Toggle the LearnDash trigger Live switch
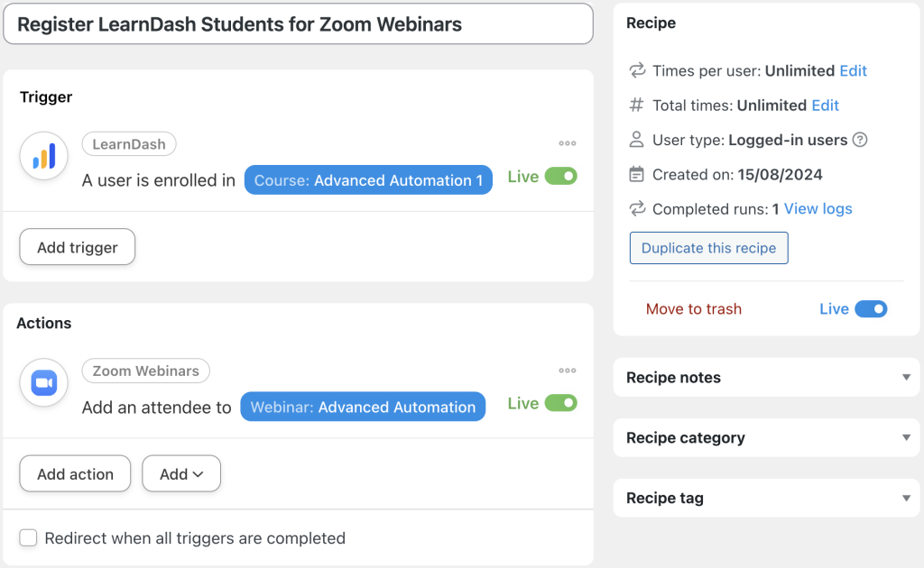This screenshot has height=568, width=924. [x=560, y=177]
